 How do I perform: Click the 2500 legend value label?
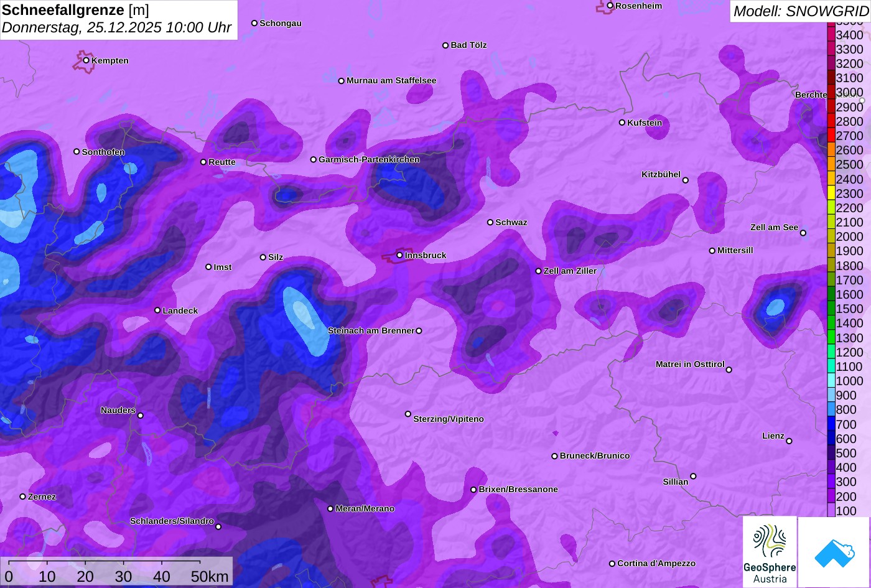pyautogui.click(x=849, y=164)
